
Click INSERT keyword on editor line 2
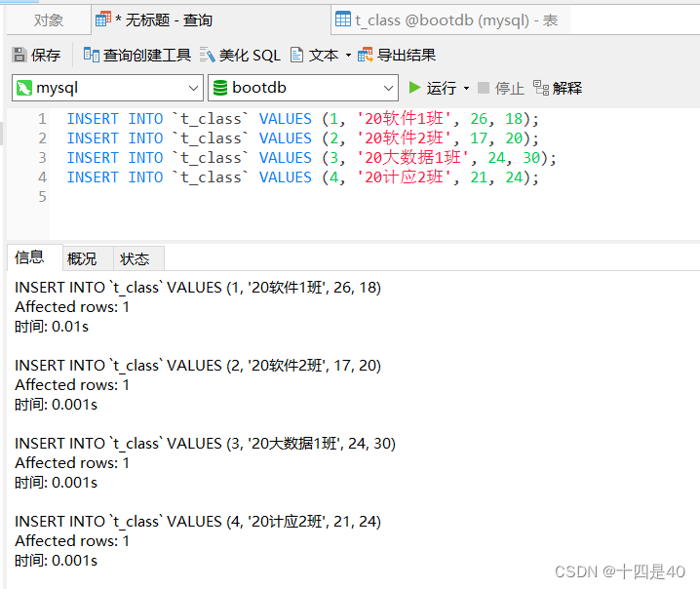[x=93, y=138]
